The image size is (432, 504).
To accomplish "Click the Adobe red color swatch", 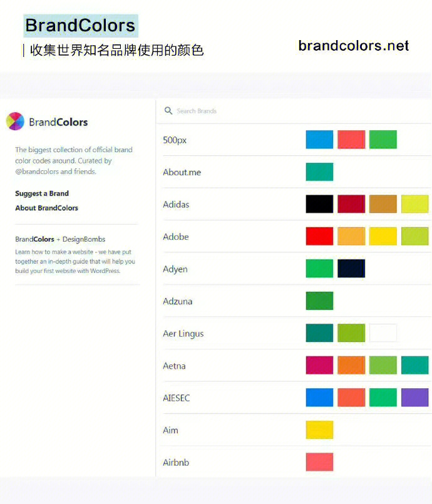I will click(319, 236).
